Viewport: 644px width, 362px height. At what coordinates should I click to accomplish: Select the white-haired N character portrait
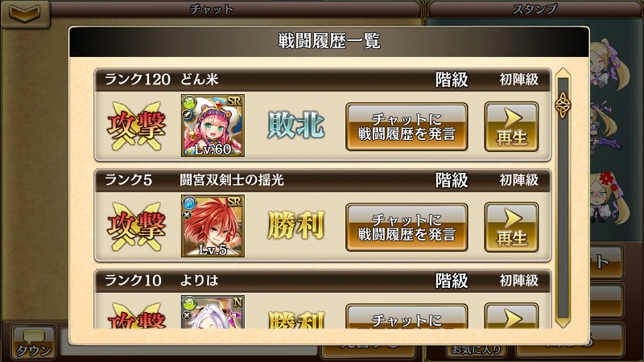[x=213, y=312]
